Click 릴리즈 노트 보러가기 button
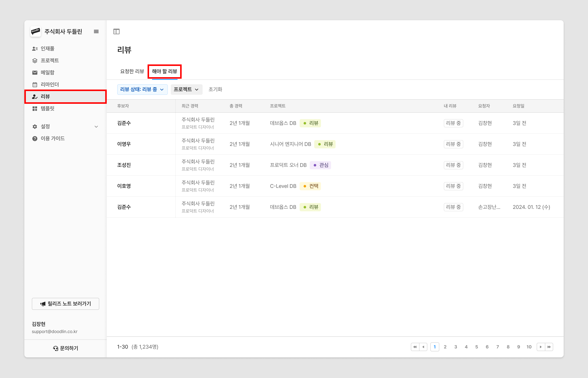 coord(66,304)
